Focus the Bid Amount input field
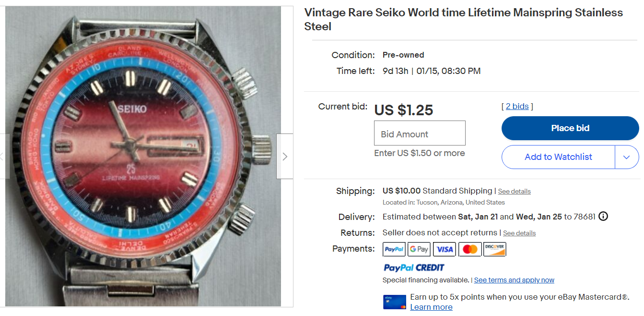 click(x=420, y=133)
